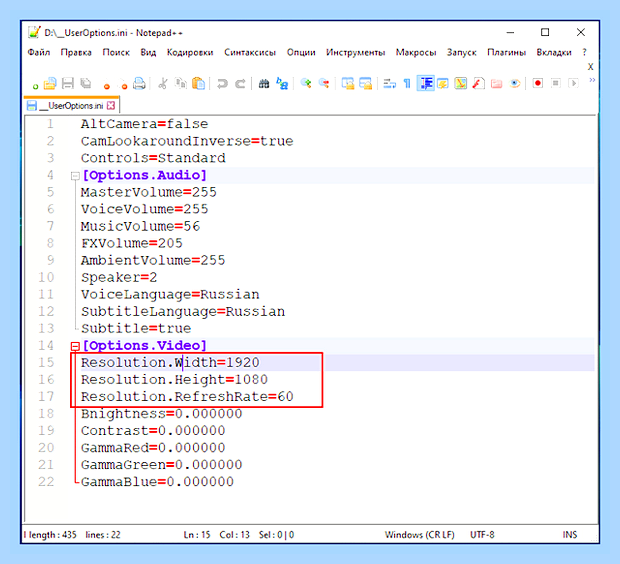The image size is (620, 564).
Task: Click the Cut scissors icon
Action: (163, 83)
